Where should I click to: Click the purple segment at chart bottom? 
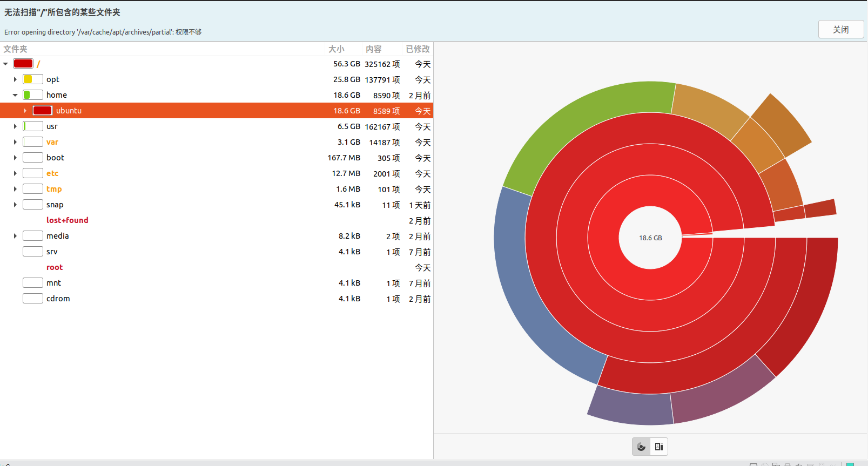pos(632,407)
